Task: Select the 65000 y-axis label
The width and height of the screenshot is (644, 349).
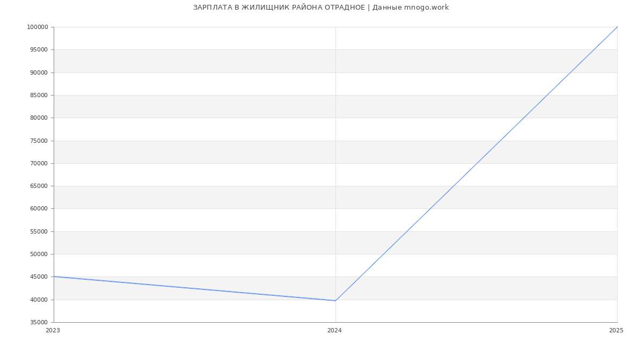Action: (39, 186)
